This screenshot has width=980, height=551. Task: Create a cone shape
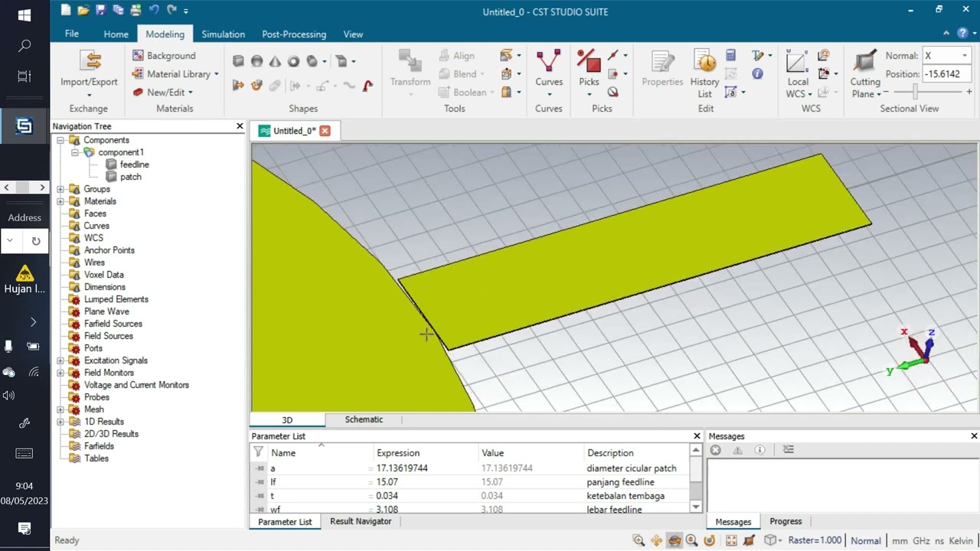point(275,61)
